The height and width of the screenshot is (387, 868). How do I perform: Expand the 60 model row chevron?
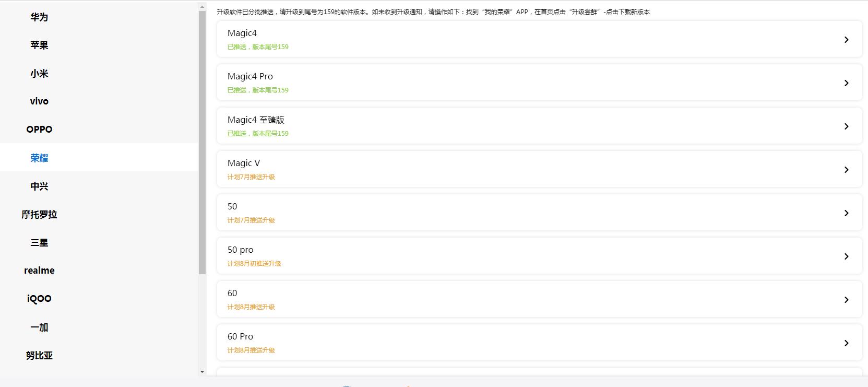click(x=846, y=300)
